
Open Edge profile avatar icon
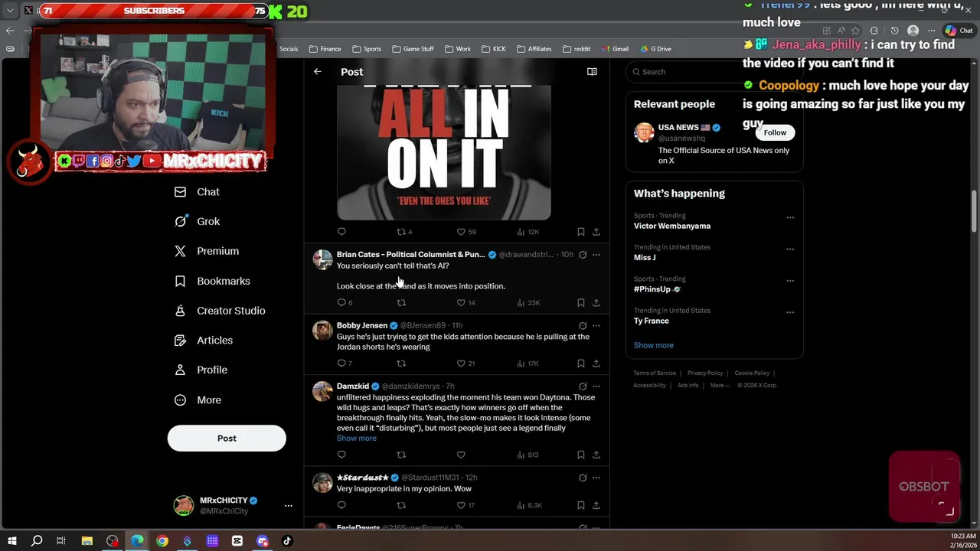coord(913,31)
